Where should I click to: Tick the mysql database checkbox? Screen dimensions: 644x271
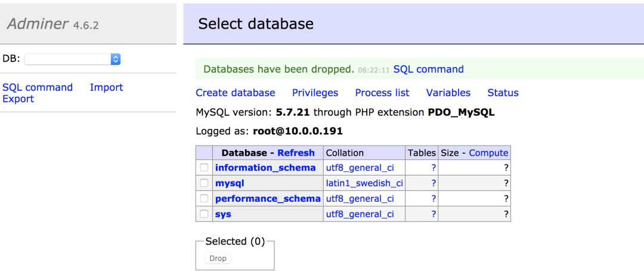pos(205,183)
